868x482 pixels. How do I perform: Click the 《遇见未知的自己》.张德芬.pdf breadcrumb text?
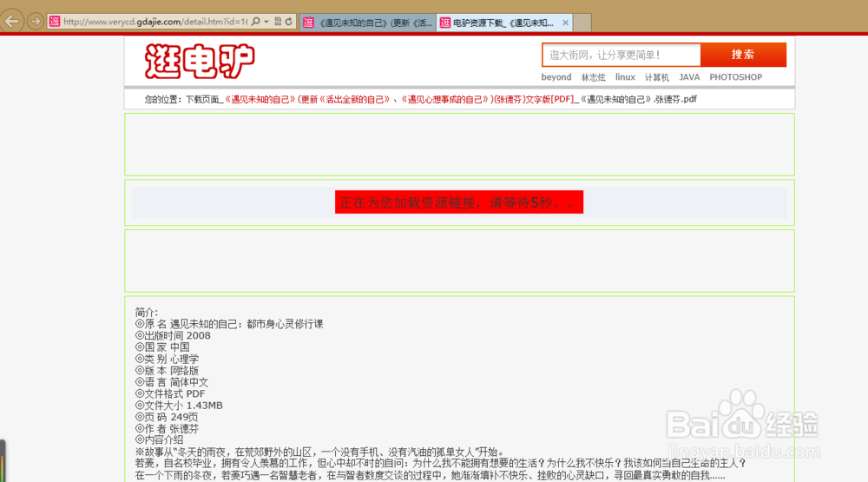[638, 99]
